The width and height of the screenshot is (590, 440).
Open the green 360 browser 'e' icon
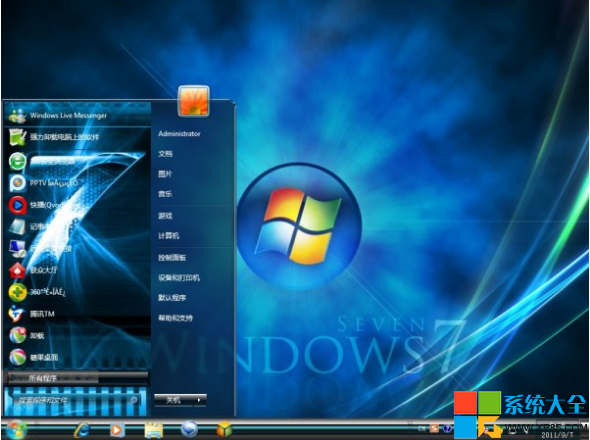pos(17,161)
